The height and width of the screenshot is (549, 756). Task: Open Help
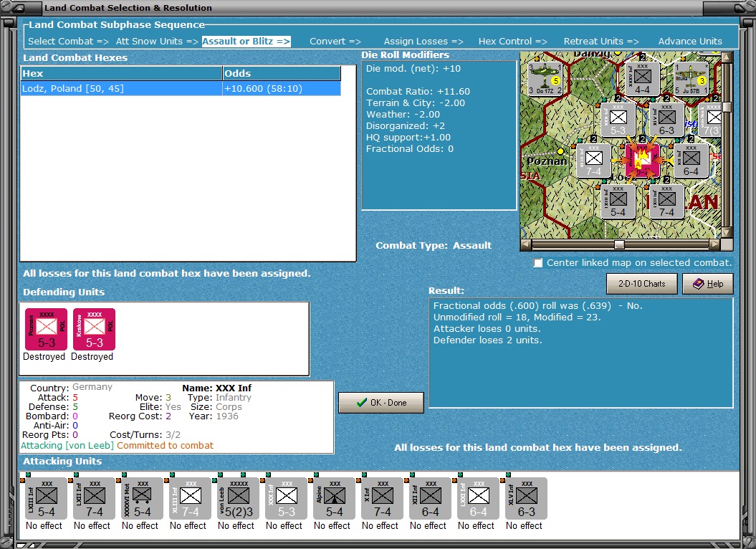(x=708, y=284)
